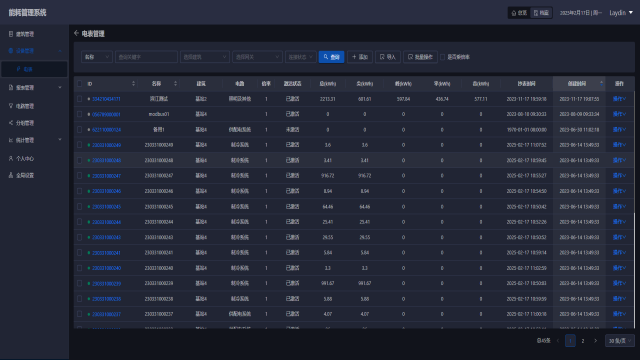
Task: Click the icon on 批量操作 button
Action: (411, 57)
